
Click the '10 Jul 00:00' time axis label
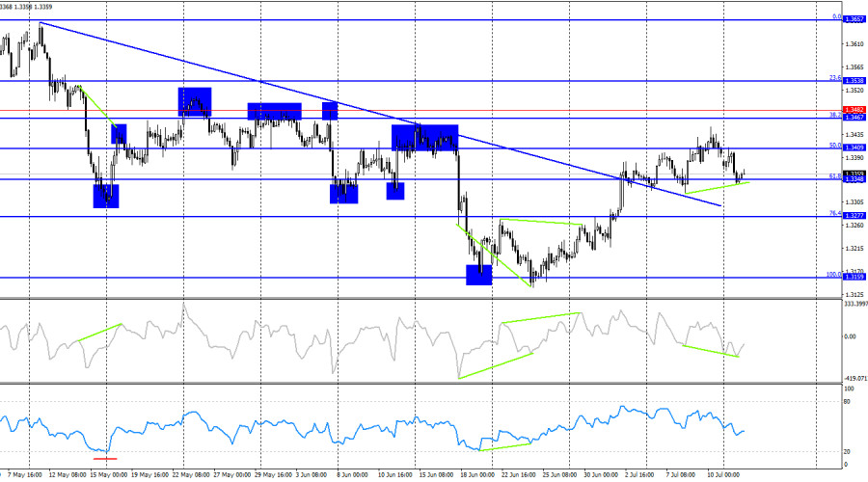coord(723,475)
